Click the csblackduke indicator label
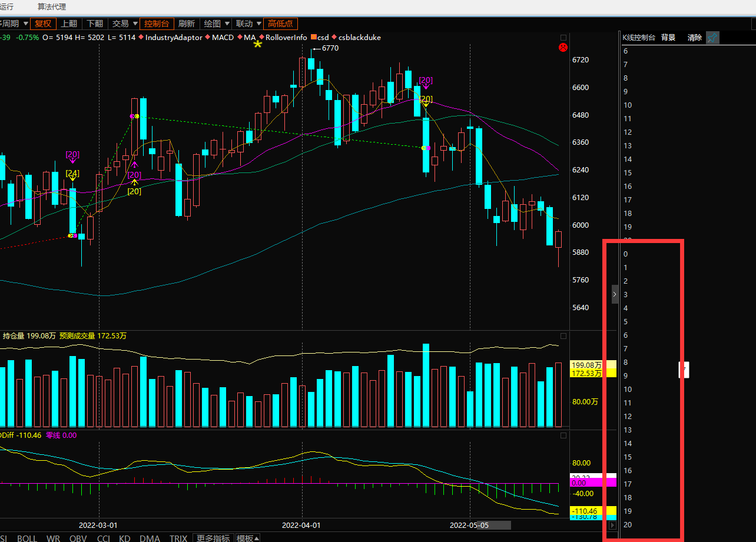 click(360, 38)
